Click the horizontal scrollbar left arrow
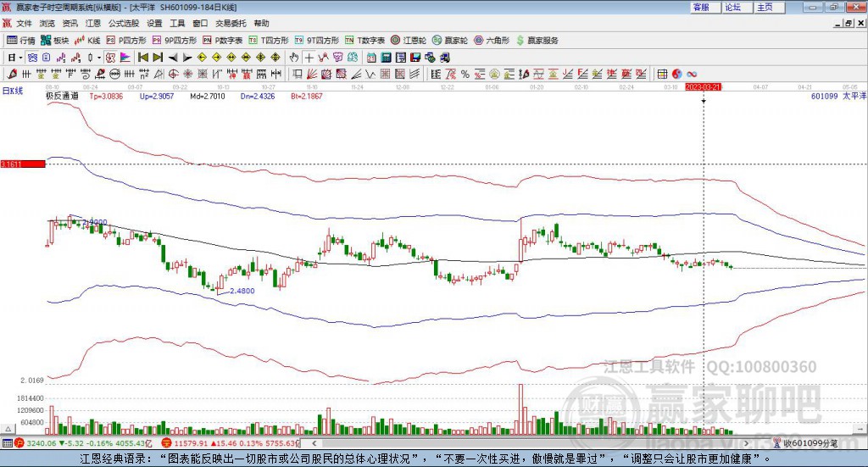Screen dimensions: 868x467 (x=314, y=443)
